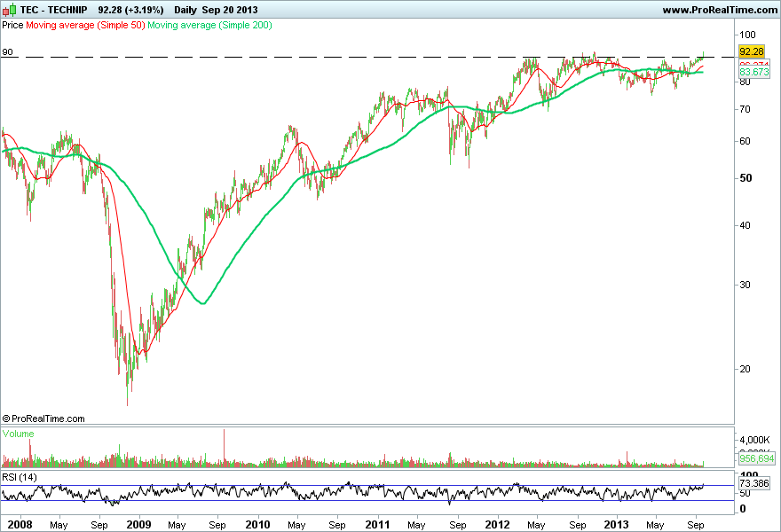Viewport: 781px width, 532px height.
Task: Select the TEC - TECHNIP ticker title
Action: tap(54, 10)
